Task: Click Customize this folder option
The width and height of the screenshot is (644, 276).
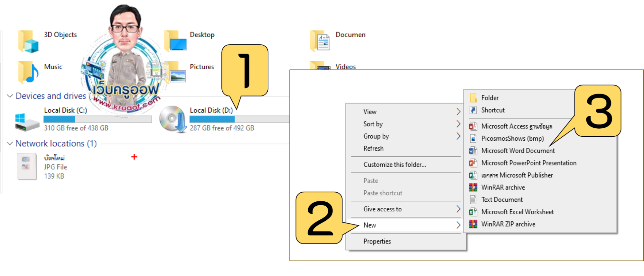Action: click(x=394, y=164)
